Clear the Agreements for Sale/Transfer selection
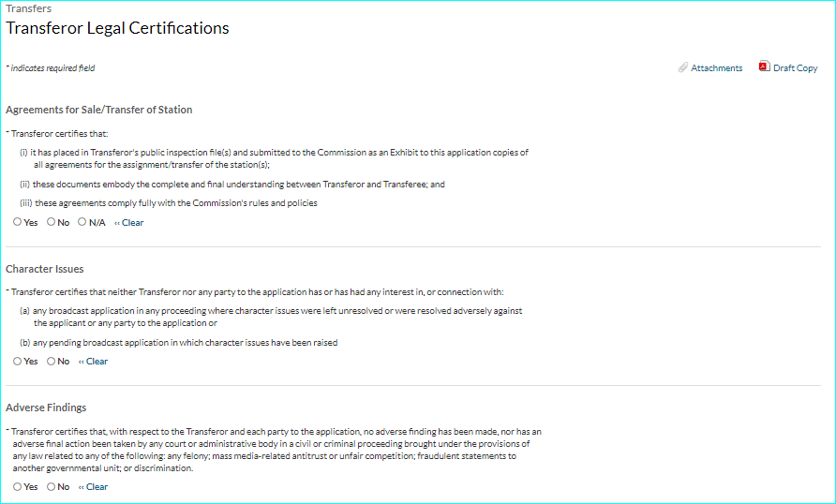 pos(129,223)
